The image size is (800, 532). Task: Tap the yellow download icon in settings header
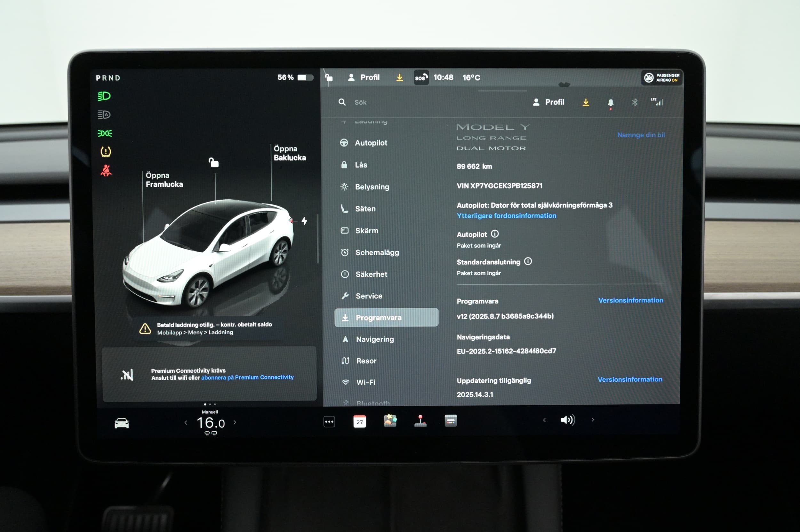pos(586,102)
